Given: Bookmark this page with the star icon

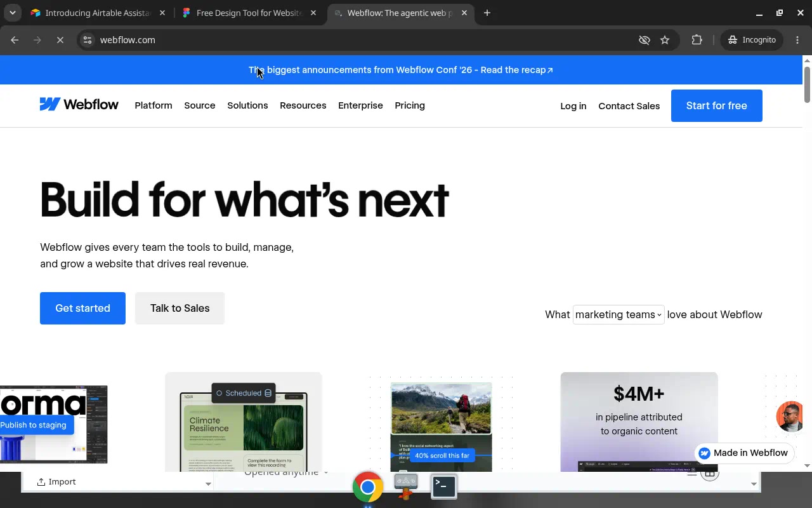Looking at the screenshot, I should click(665, 40).
